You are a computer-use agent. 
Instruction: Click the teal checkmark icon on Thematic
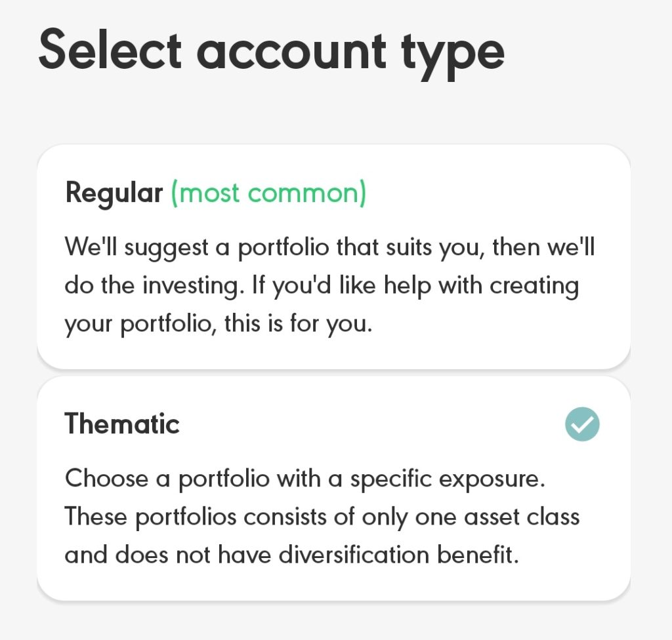pyautogui.click(x=582, y=424)
